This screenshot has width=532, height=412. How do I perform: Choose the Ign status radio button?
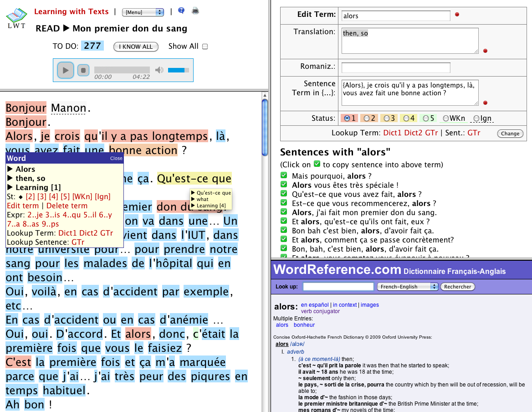(x=476, y=118)
